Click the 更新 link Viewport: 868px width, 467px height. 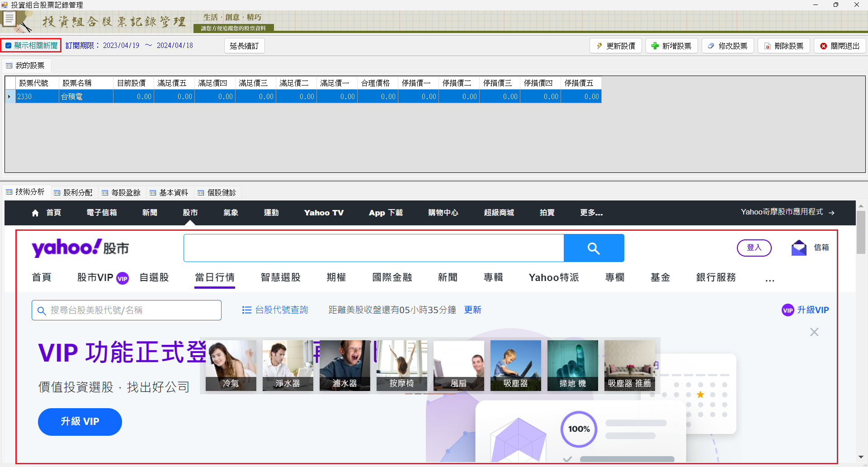pos(472,310)
